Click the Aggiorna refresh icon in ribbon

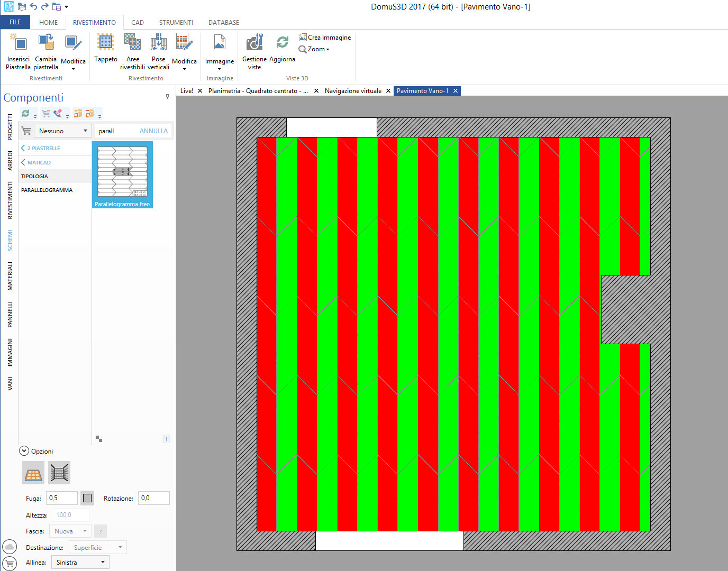[283, 42]
